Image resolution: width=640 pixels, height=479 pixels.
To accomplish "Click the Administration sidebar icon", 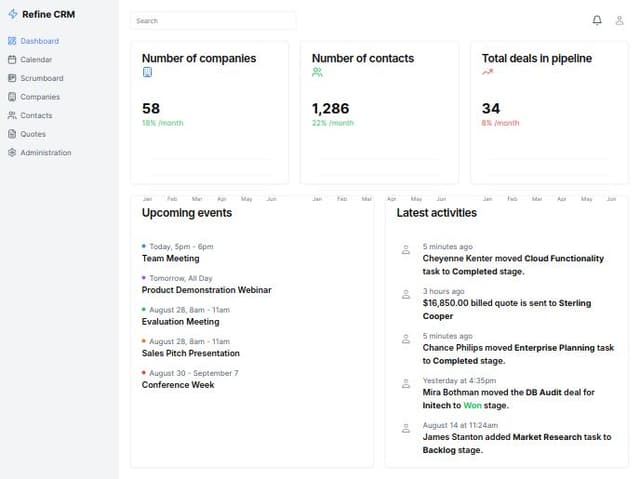I will pyautogui.click(x=12, y=153).
